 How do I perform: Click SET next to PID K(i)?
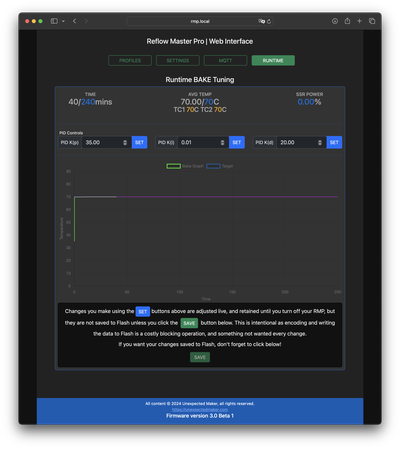point(237,142)
